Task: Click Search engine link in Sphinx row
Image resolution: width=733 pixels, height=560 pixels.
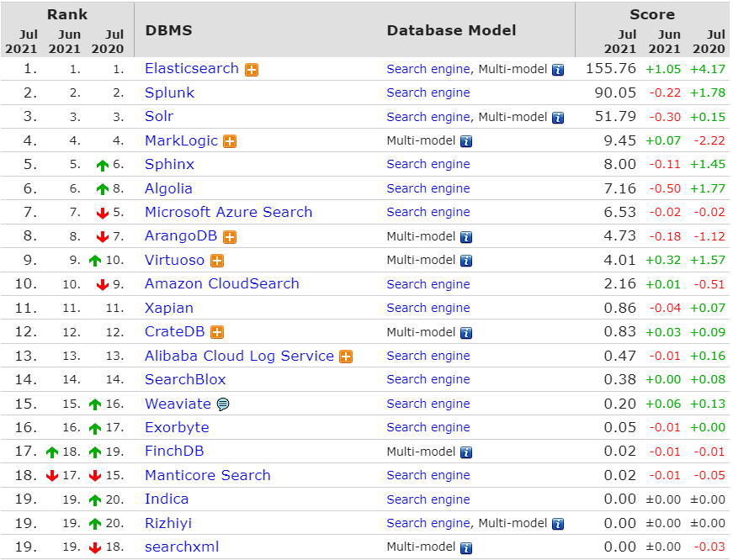Action: point(428,165)
